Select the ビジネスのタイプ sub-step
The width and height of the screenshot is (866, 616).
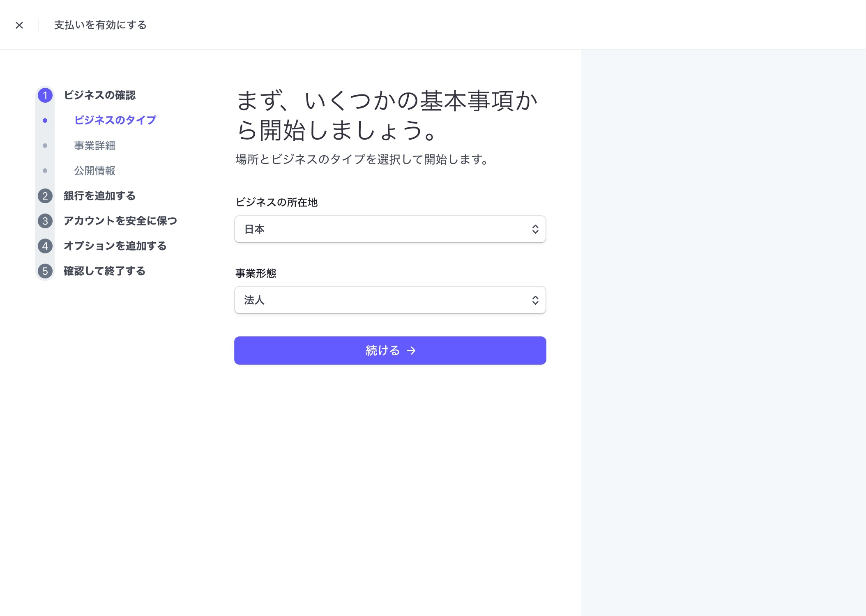pos(115,120)
